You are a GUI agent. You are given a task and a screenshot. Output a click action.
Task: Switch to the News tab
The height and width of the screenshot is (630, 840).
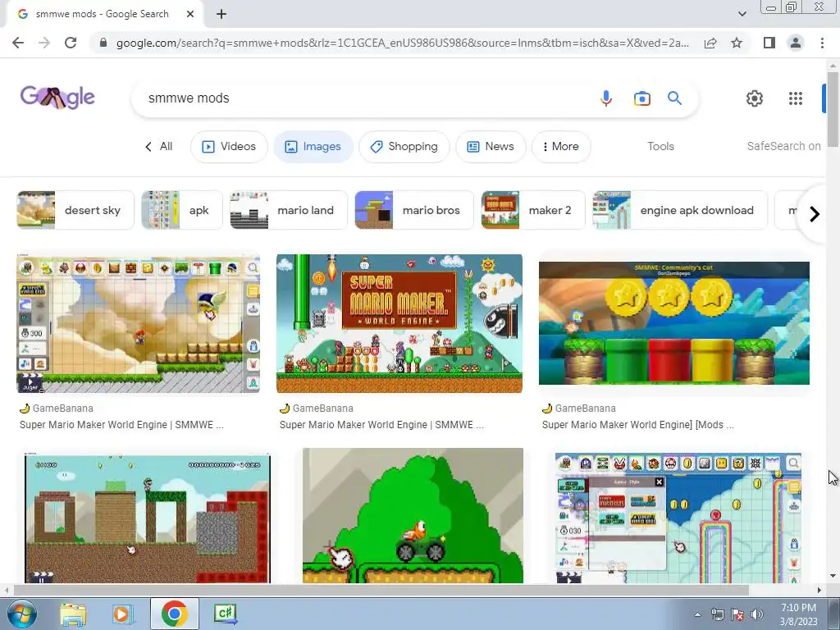coord(491,146)
